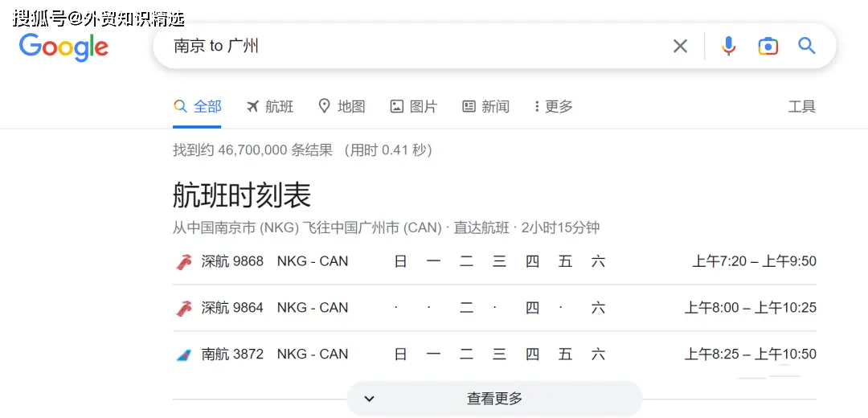Click the time 上午7:20 – 上午9:50
The height and width of the screenshot is (418, 868).
755,261
